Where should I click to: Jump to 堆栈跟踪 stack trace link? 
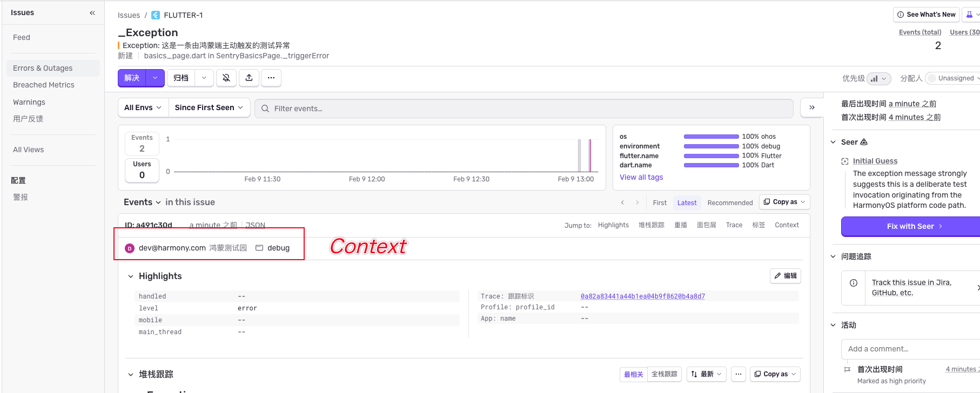[652, 225]
